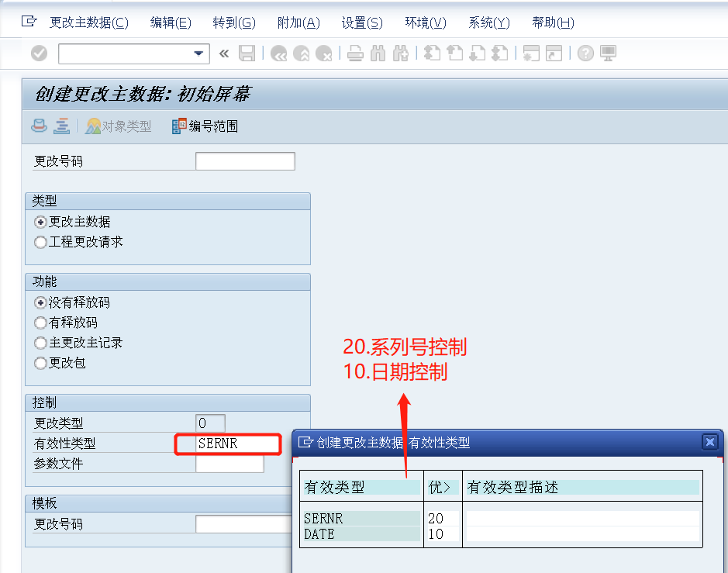Open the 帮助(H) menu

[553, 22]
